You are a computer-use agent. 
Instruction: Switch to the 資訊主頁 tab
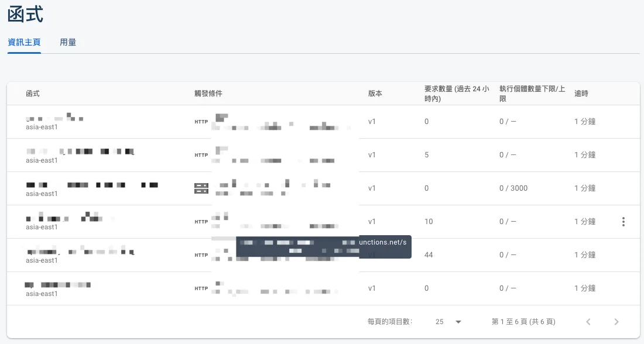click(24, 42)
